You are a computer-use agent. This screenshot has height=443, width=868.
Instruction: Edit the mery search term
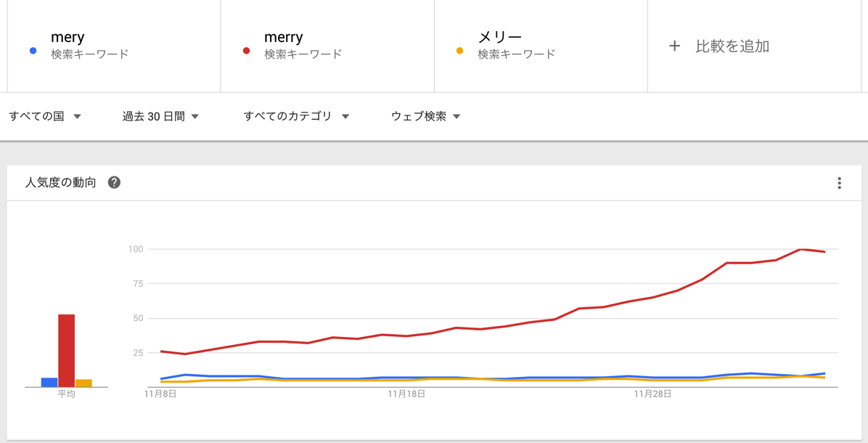tap(67, 37)
